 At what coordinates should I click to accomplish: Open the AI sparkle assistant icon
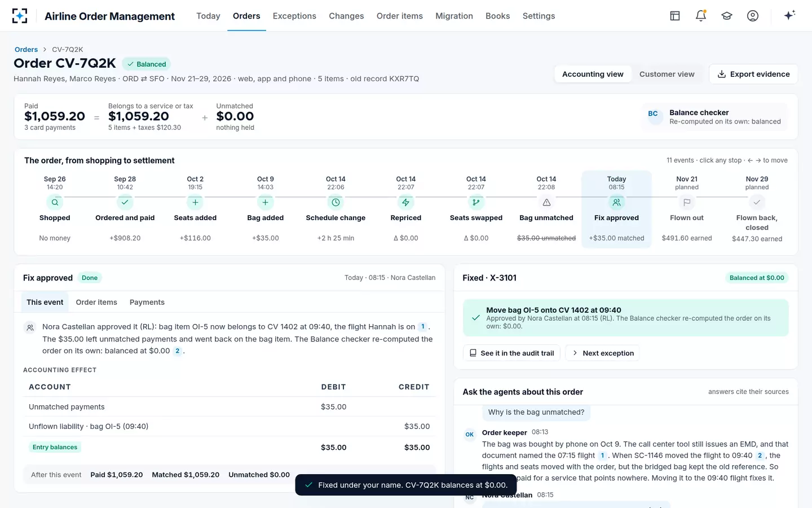click(789, 15)
